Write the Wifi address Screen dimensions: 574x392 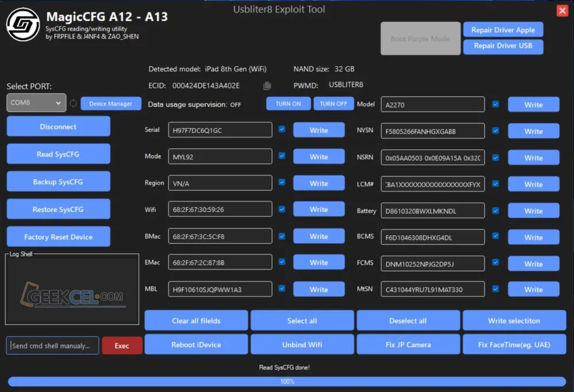click(x=319, y=209)
